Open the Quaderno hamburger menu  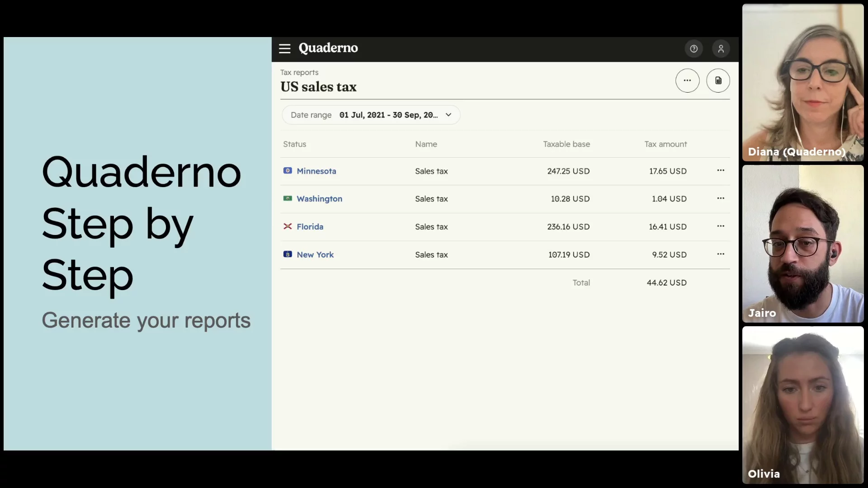[x=284, y=48]
